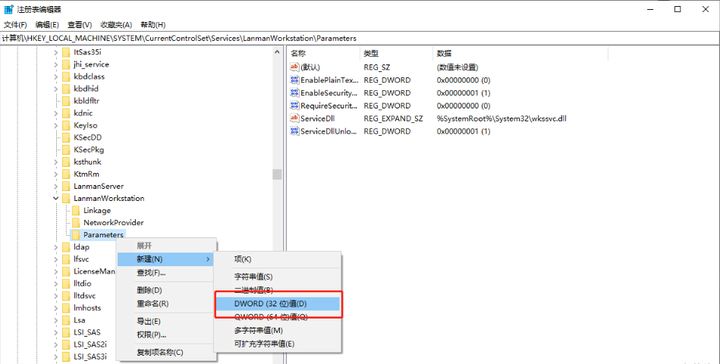Select the LanmanServer folder icon
This screenshot has width=720, height=364.
[x=66, y=186]
